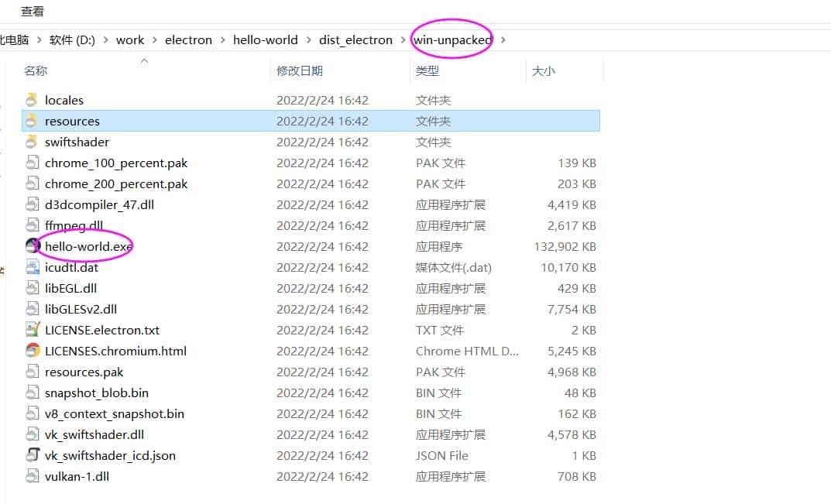Click the locales folder icon
The image size is (831, 504).
(x=32, y=100)
